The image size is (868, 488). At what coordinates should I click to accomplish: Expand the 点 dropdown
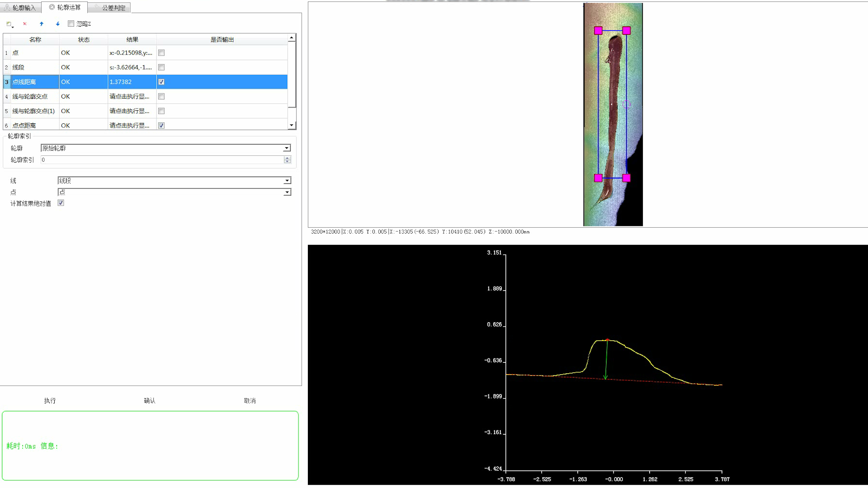(x=287, y=192)
